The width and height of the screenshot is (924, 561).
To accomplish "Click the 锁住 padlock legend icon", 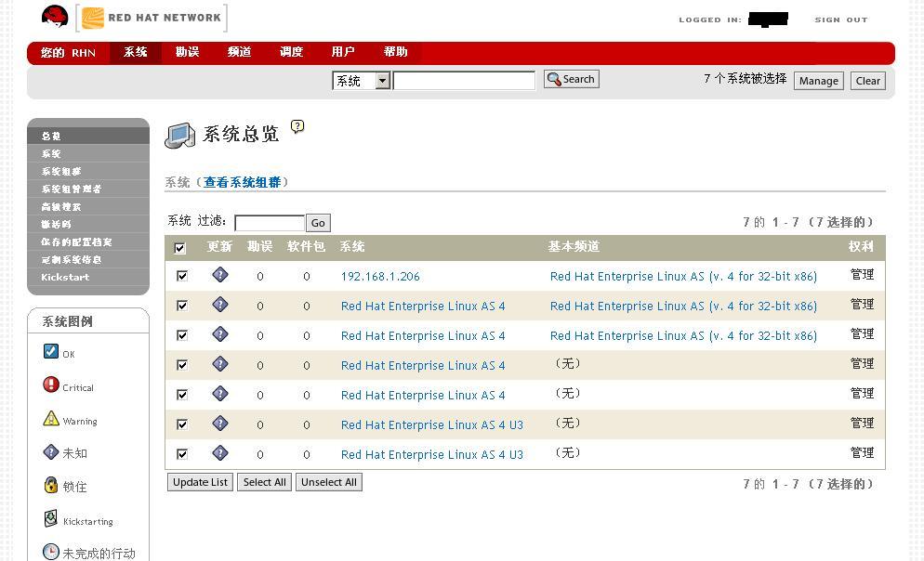I will (51, 485).
